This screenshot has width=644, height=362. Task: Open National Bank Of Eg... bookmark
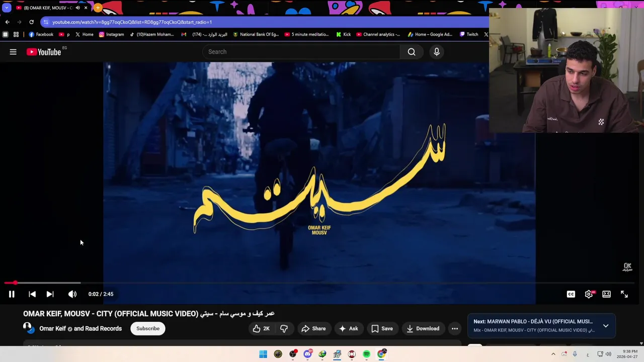click(x=256, y=35)
